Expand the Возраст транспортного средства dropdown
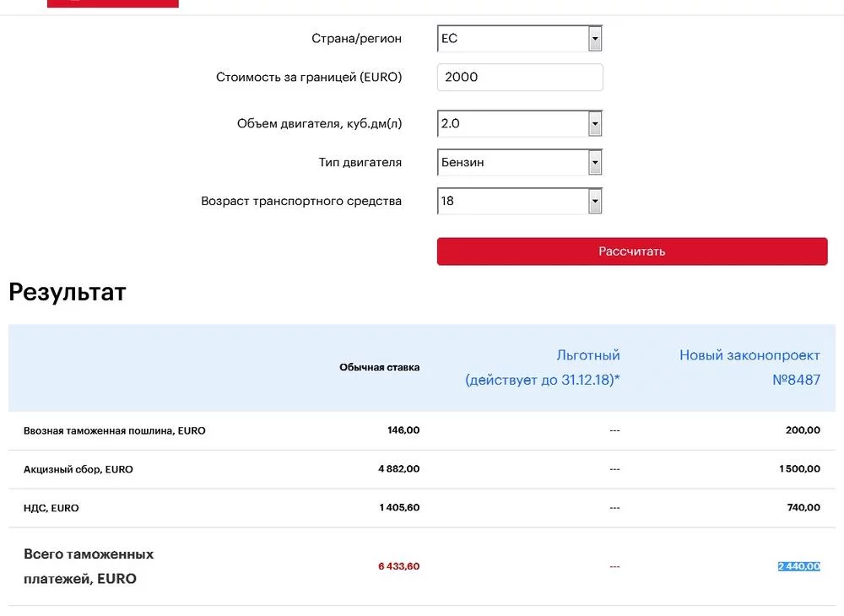844x616 pixels. (519, 201)
